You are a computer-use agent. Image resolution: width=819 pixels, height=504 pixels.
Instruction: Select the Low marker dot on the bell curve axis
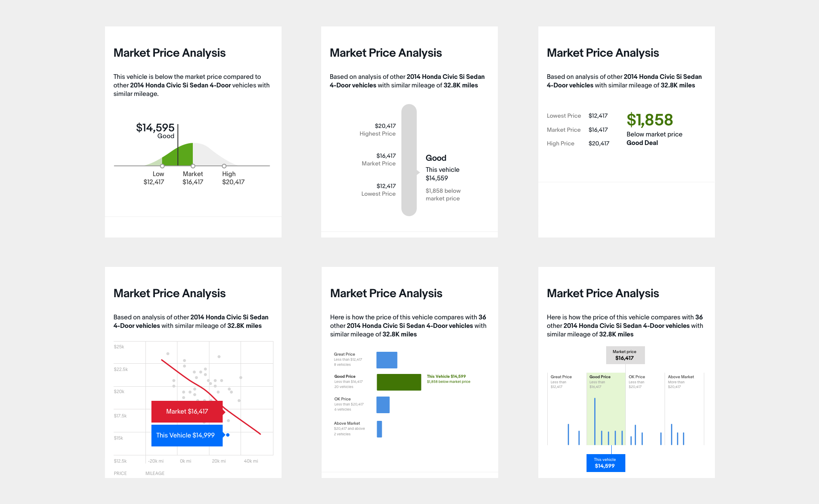(162, 166)
